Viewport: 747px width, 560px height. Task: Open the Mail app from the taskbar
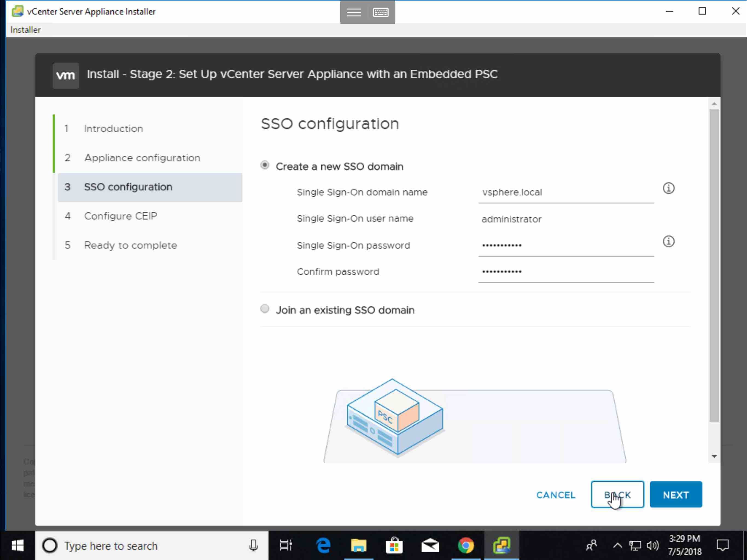coord(430,546)
